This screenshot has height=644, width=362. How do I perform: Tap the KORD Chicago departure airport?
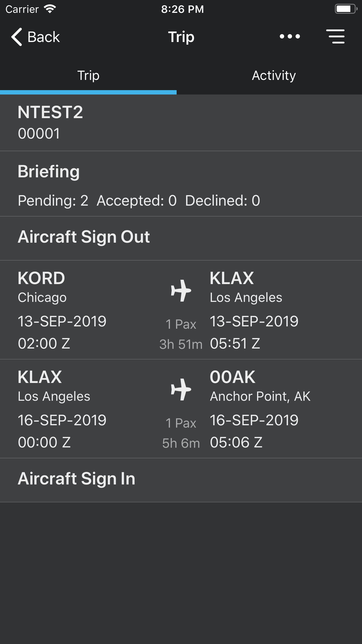42,286
